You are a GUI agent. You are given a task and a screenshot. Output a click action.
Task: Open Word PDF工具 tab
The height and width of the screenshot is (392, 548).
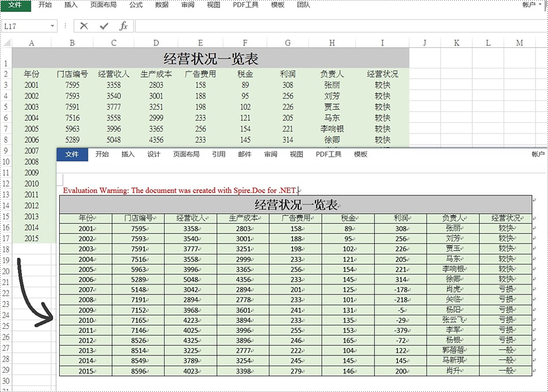click(x=329, y=154)
